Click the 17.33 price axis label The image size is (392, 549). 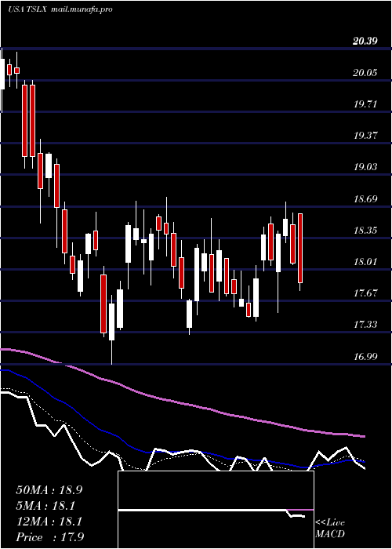tap(365, 325)
